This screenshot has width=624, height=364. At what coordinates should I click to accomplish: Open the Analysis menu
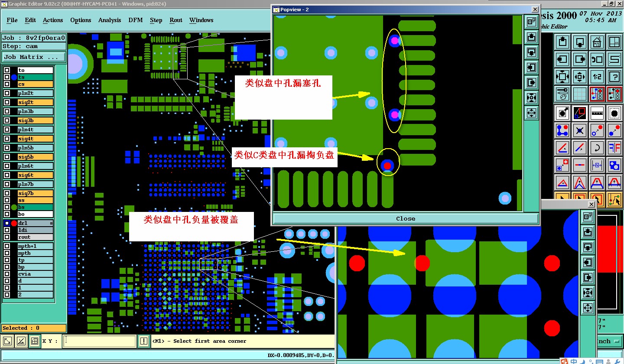coord(110,20)
